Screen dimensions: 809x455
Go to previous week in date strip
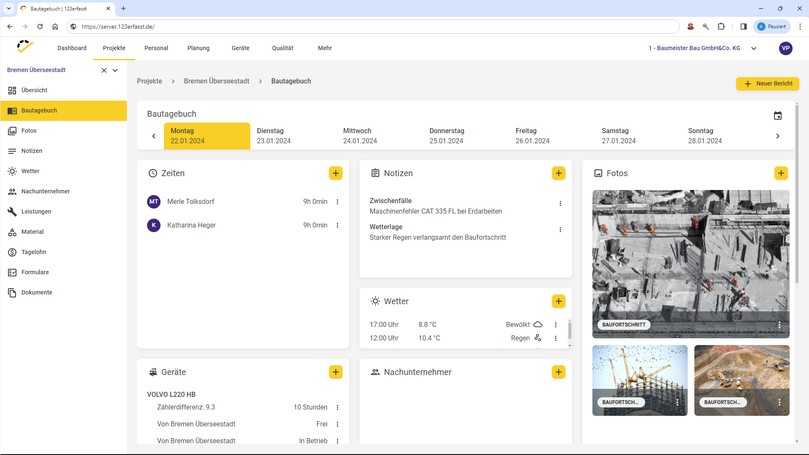pos(153,136)
